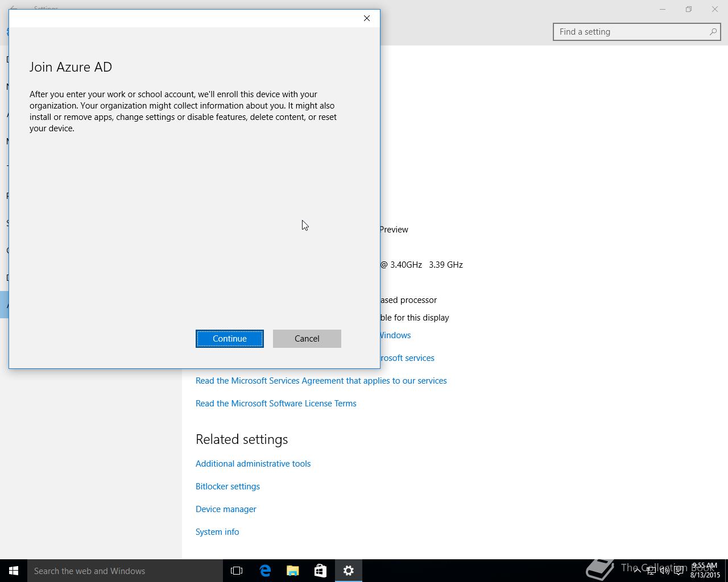Open File Explorer from the taskbar
Screen dimensions: 728x582
coord(293,571)
